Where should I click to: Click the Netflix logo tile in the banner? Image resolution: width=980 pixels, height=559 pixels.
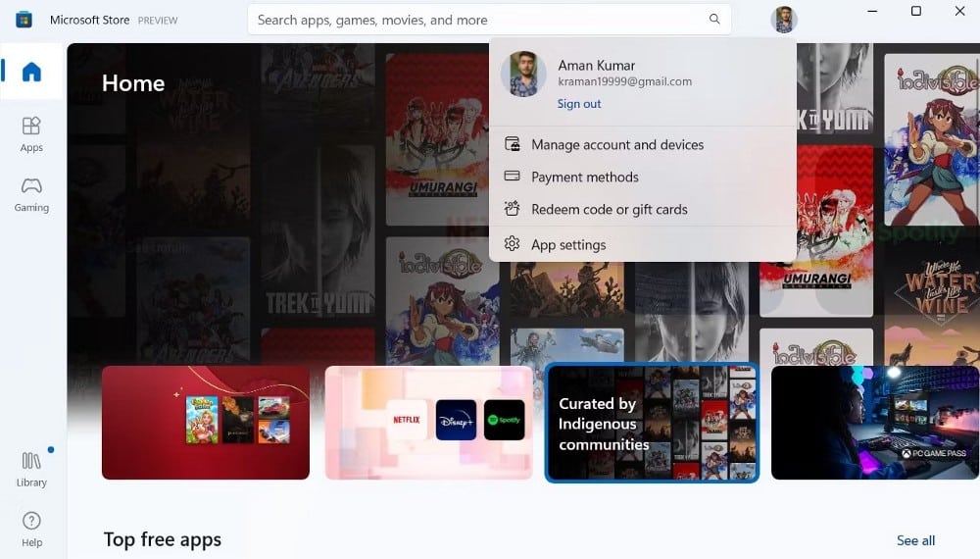(x=407, y=420)
